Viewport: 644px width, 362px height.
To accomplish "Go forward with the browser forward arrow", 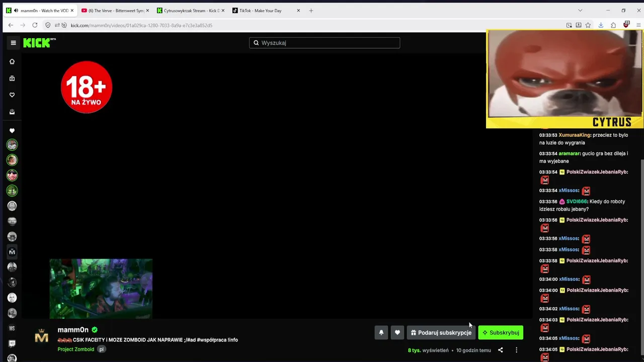I will 23,25.
